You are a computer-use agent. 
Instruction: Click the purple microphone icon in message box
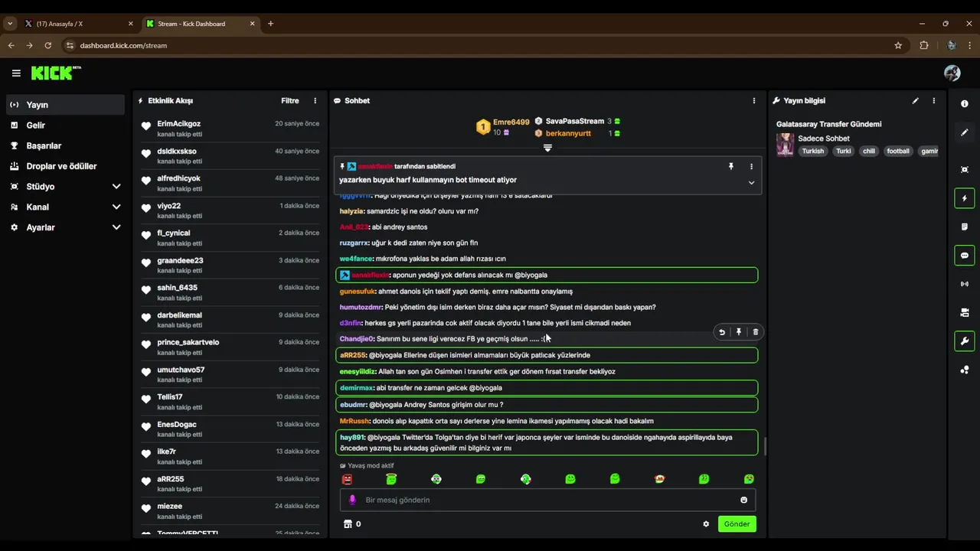click(x=352, y=500)
